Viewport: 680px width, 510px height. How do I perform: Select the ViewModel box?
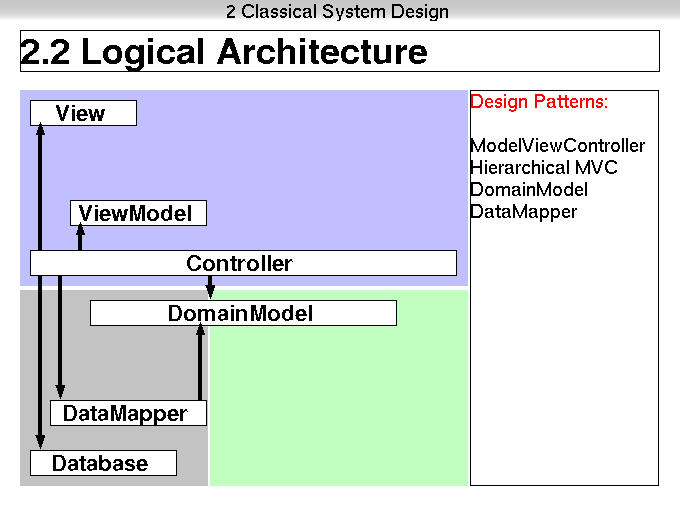[x=138, y=213]
